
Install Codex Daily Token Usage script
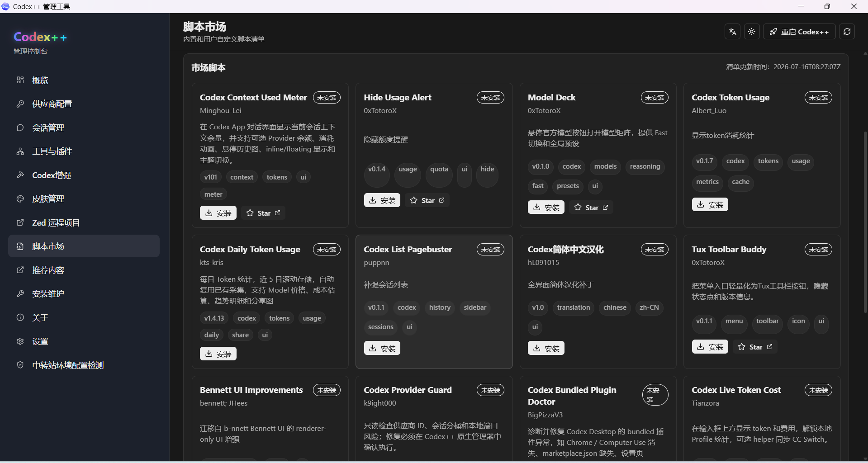[x=218, y=354]
